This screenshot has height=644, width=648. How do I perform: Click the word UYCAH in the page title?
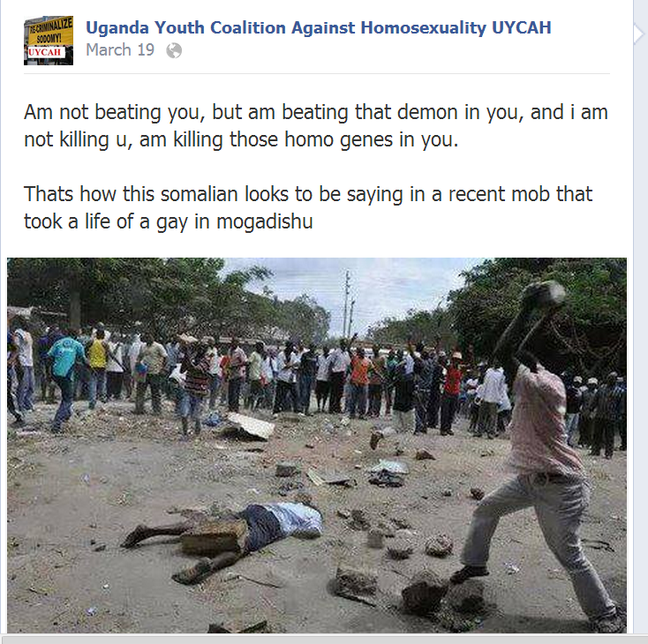522,27
